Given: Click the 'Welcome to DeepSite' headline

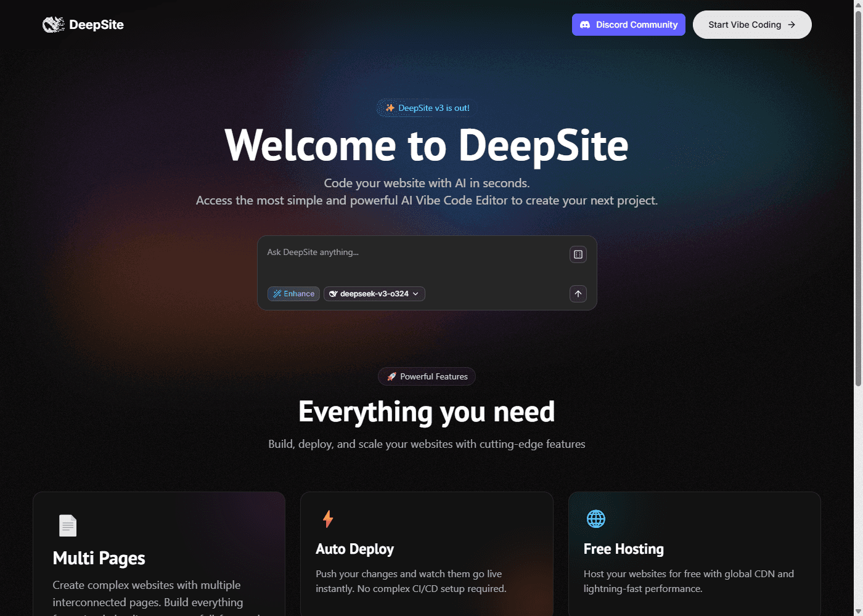Looking at the screenshot, I should click(427, 145).
